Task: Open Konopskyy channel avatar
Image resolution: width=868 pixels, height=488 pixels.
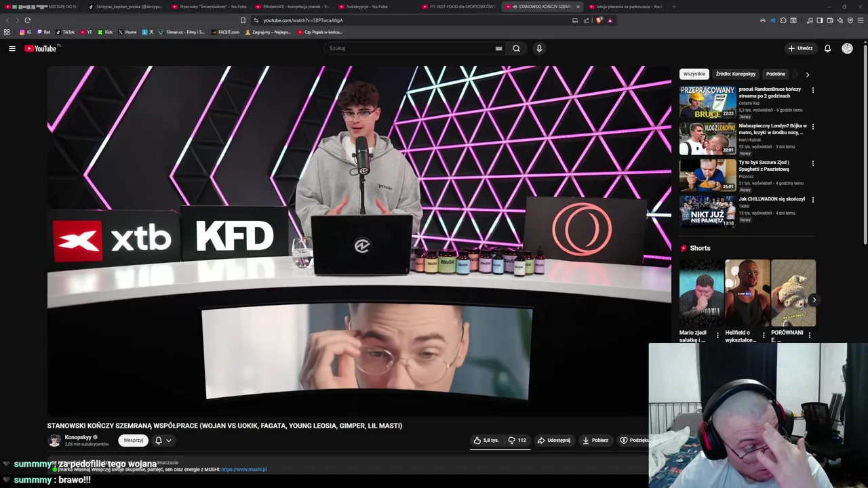Action: tap(54, 441)
